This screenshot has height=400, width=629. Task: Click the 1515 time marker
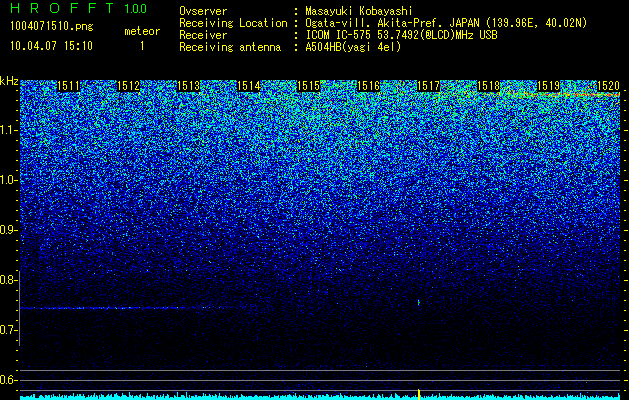[x=308, y=86]
